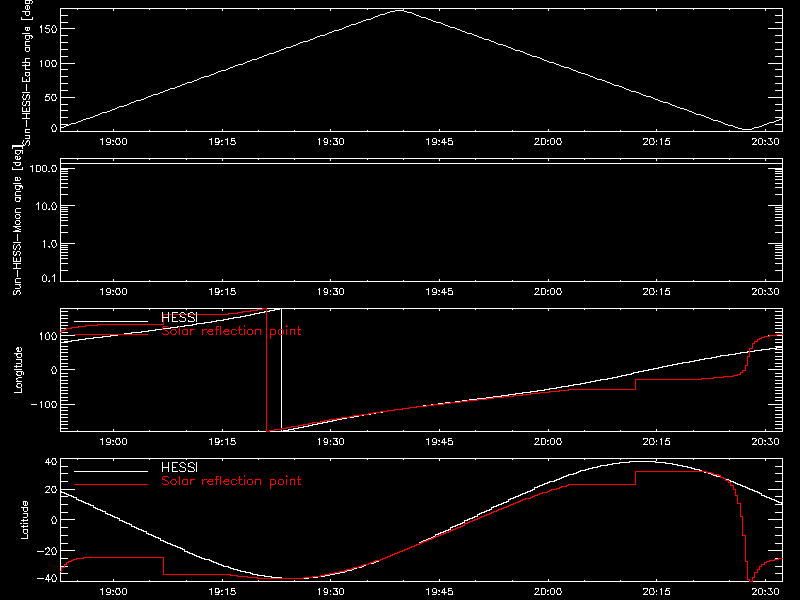800x600 pixels.
Task: Select 20:00 label under Longitude plot
Action: (x=548, y=442)
